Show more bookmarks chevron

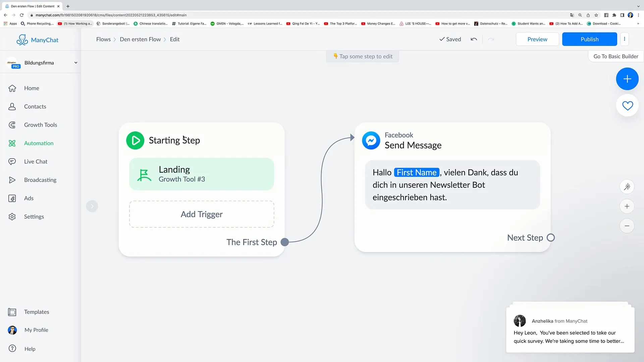click(x=638, y=23)
